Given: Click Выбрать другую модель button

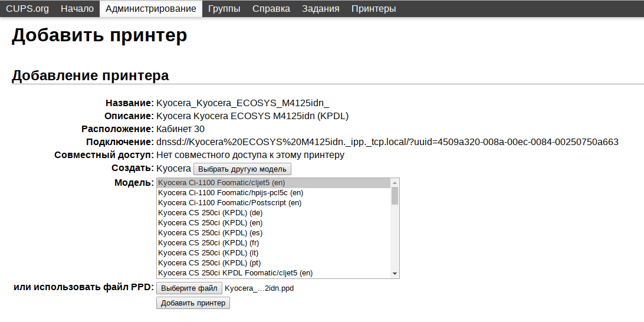Looking at the screenshot, I should [242, 169].
